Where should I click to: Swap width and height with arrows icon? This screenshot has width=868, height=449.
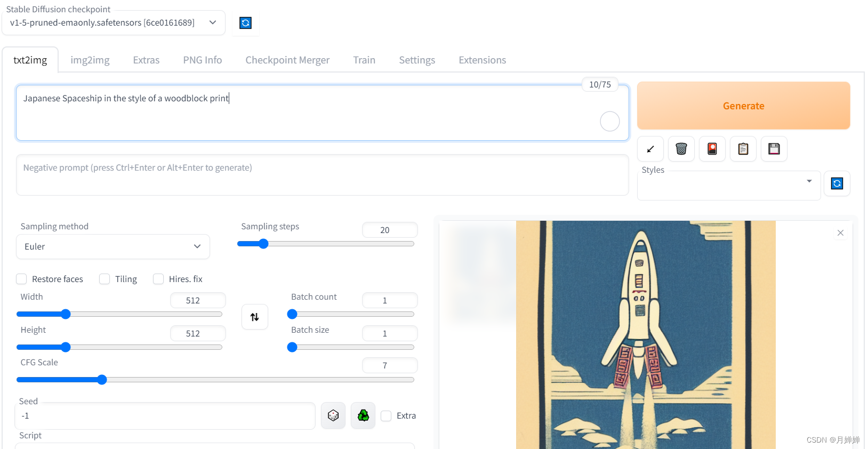tap(255, 317)
